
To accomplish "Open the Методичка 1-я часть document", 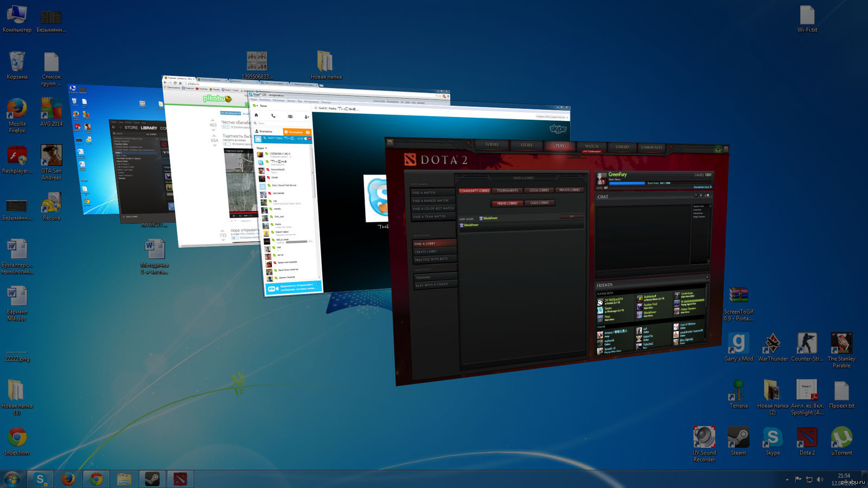I will click(x=155, y=257).
